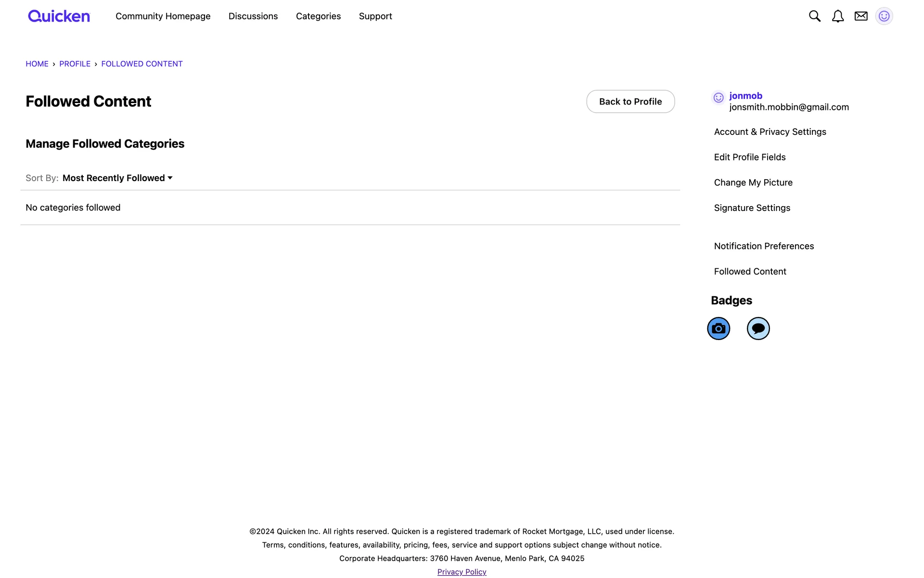Open Categories in the top navigation
Image resolution: width=924 pixels, height=578 pixels.
point(318,16)
